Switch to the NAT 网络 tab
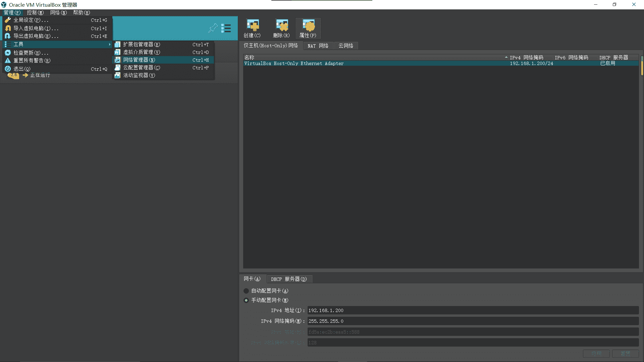Viewport: 644px width, 362px height. pos(318,46)
